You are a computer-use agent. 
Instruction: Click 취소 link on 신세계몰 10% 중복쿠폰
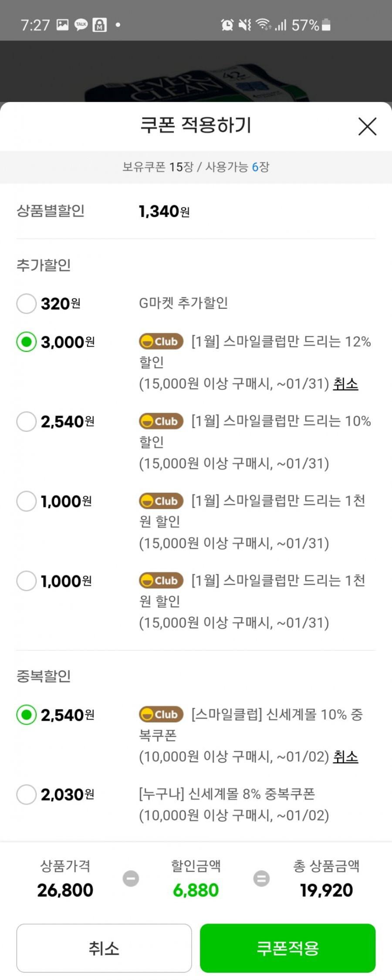click(345, 757)
